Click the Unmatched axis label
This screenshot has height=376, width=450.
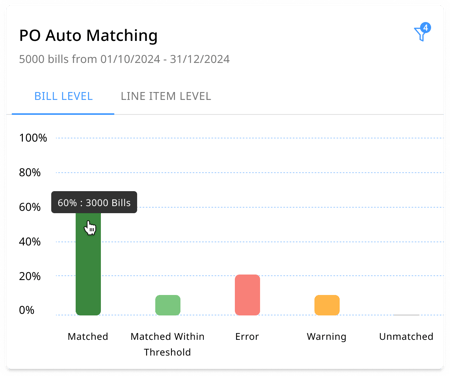(x=406, y=336)
